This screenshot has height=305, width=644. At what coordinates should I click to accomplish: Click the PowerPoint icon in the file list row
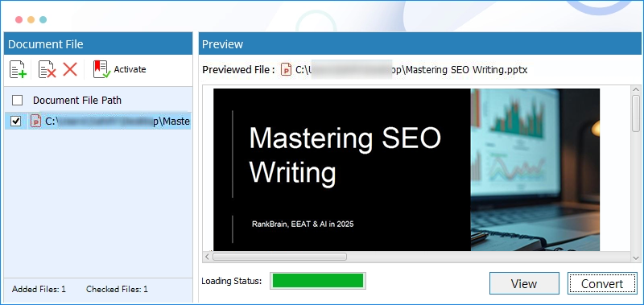(35, 121)
